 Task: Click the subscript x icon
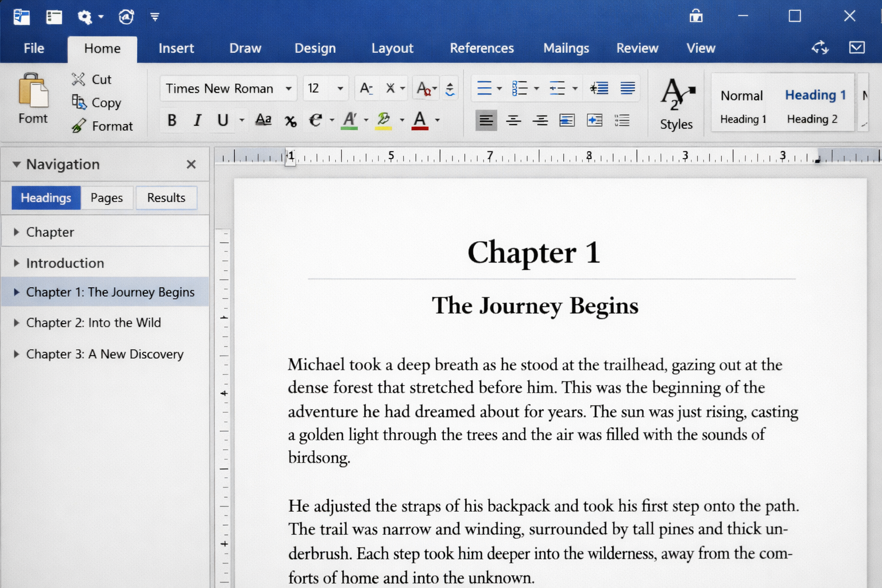pos(291,121)
